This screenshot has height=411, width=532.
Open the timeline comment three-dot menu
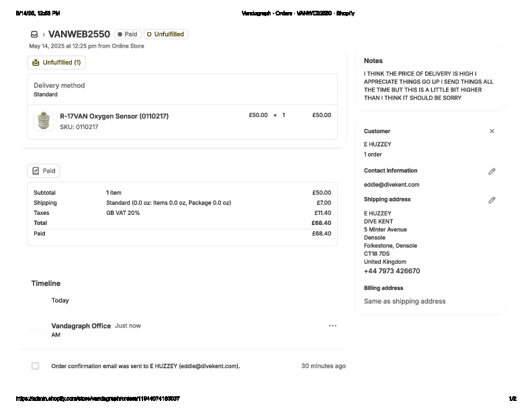(x=332, y=326)
